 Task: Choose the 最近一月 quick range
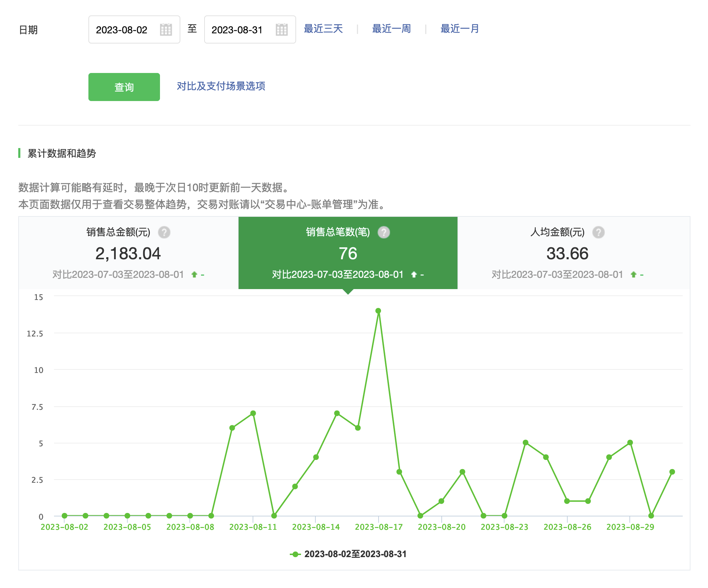459,29
